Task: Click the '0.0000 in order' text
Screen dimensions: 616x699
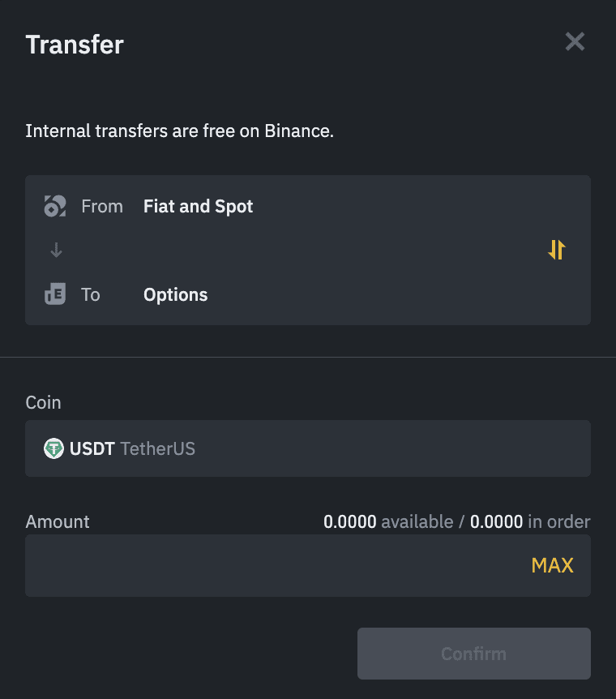Action: tap(530, 522)
